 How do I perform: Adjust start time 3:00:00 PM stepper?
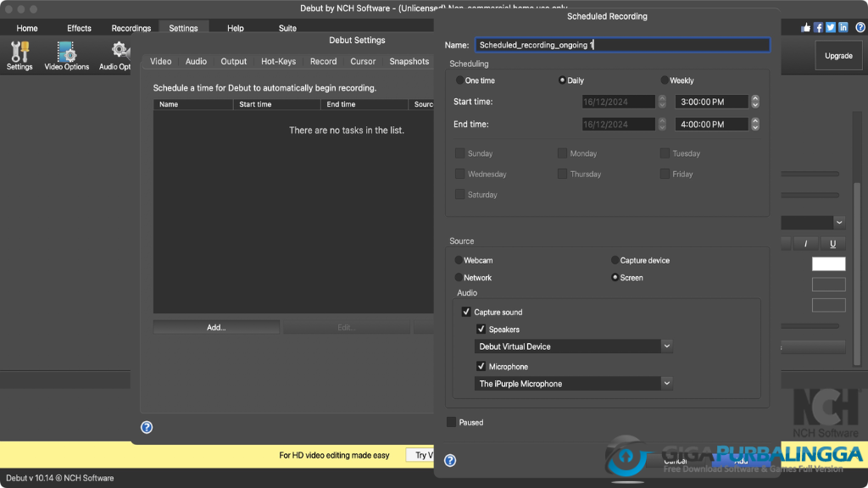coord(755,102)
